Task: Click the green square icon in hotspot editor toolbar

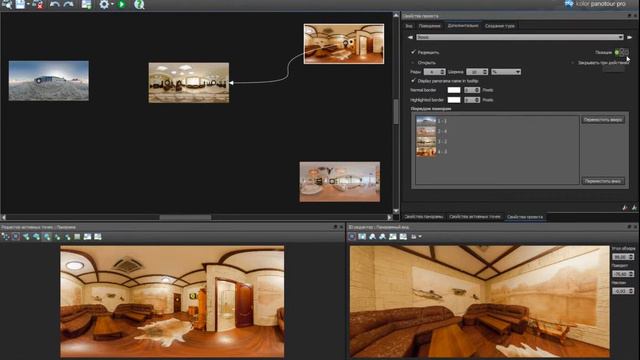Action: [x=77, y=236]
